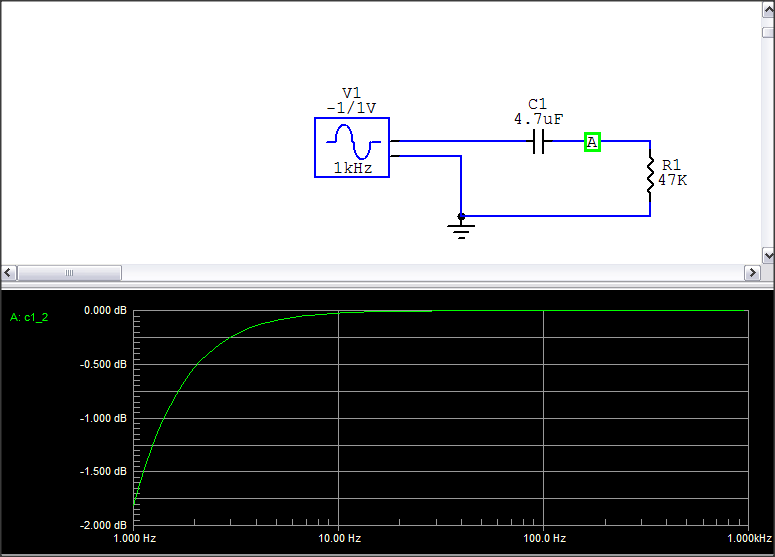
Task: Click the 0.000 dB axis label
Action: (x=105, y=310)
